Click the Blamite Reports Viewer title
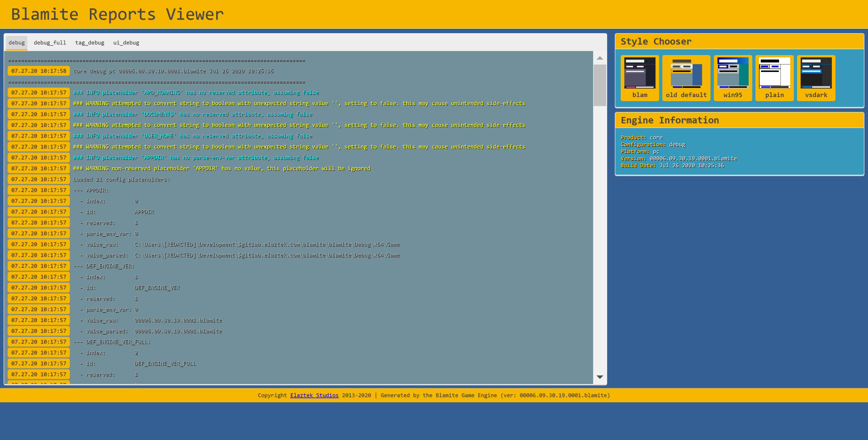Viewport: 868px width, 440px height. [x=117, y=14]
